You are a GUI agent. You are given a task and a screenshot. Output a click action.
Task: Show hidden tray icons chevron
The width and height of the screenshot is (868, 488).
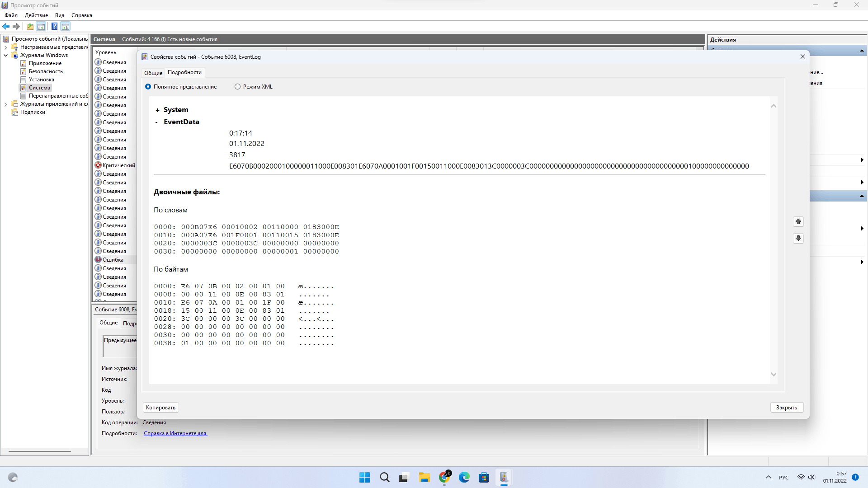click(x=769, y=477)
